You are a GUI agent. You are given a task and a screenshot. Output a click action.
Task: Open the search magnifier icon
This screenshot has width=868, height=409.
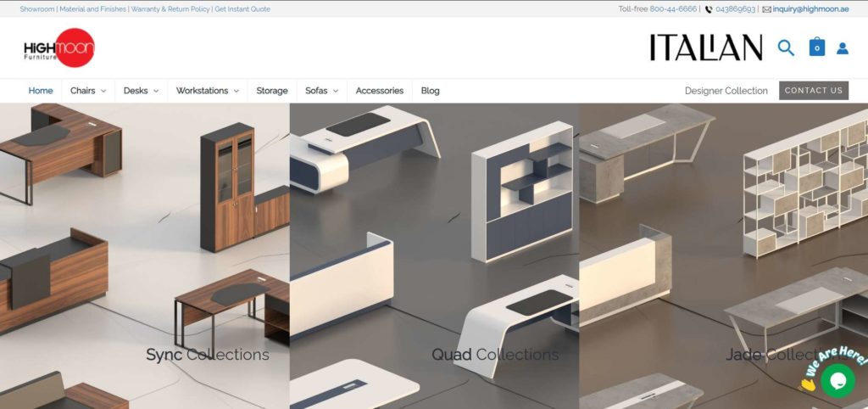coord(786,48)
